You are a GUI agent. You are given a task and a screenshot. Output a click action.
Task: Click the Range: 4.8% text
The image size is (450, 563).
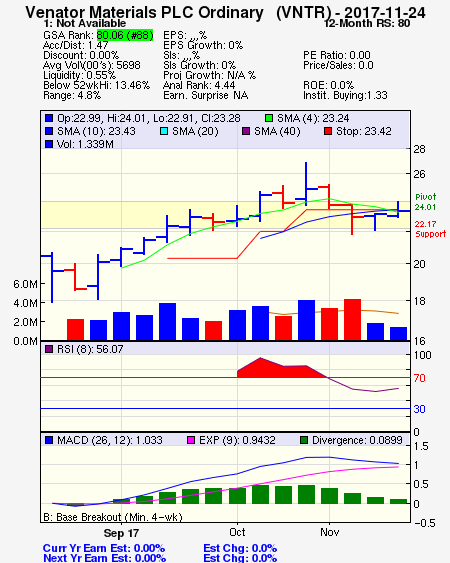pos(72,96)
